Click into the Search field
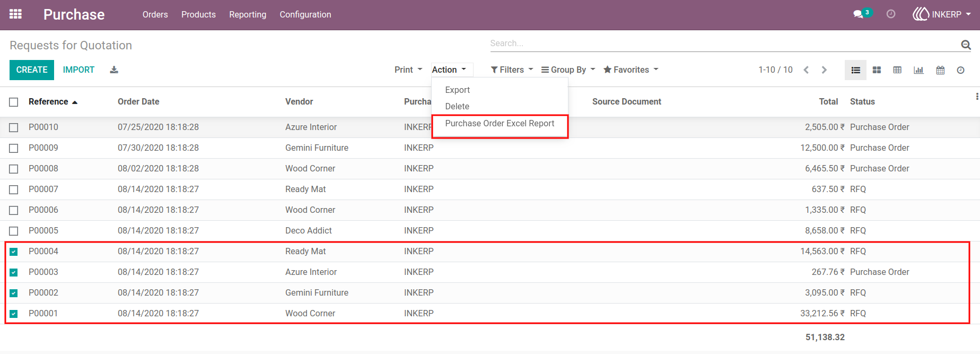This screenshot has height=354, width=980. tap(724, 44)
